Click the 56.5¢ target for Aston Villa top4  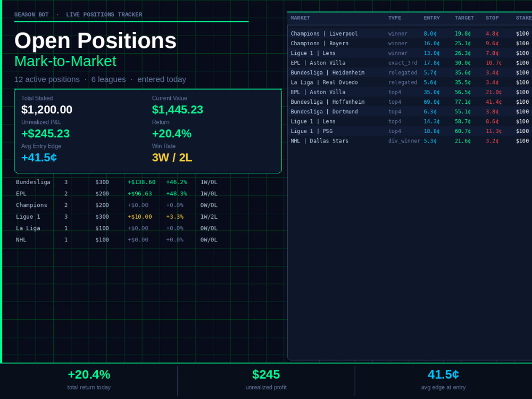[x=463, y=92]
